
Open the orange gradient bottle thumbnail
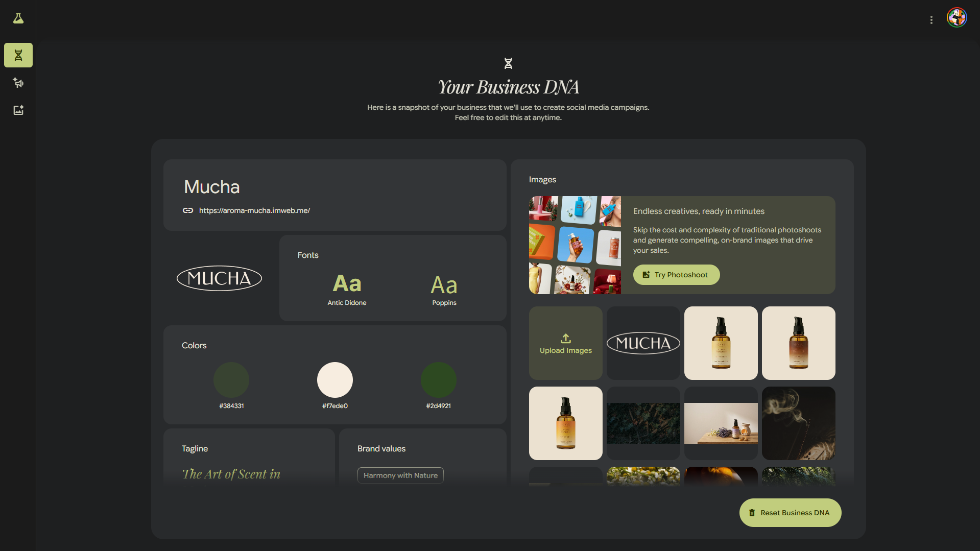click(566, 423)
